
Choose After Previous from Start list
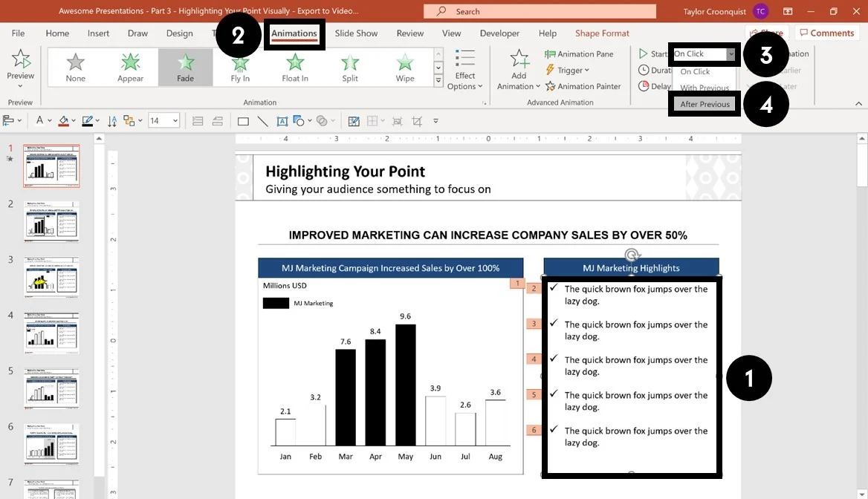click(705, 104)
